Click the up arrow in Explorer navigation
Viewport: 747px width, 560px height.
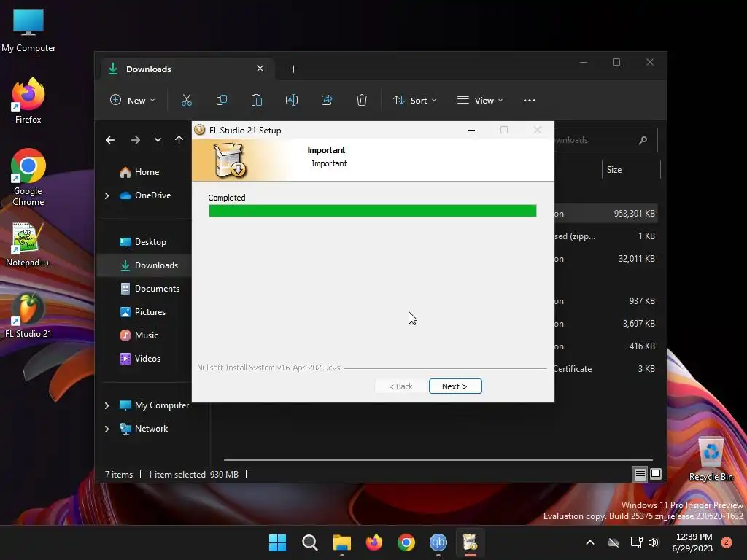point(179,140)
